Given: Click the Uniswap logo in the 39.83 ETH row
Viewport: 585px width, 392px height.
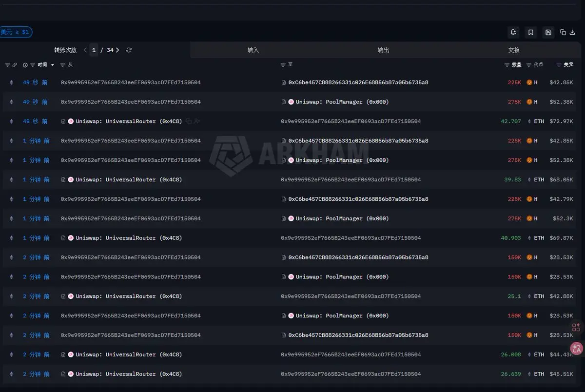Looking at the screenshot, I should point(71,180).
